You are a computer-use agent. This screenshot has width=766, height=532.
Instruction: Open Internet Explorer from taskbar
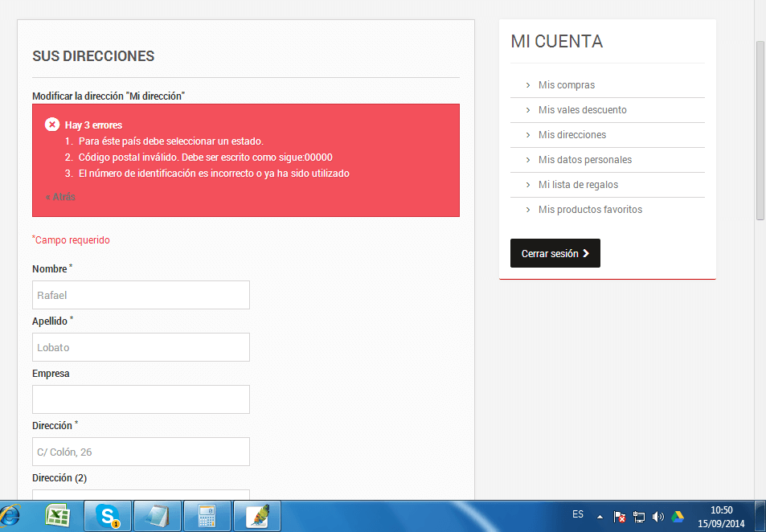click(10, 516)
